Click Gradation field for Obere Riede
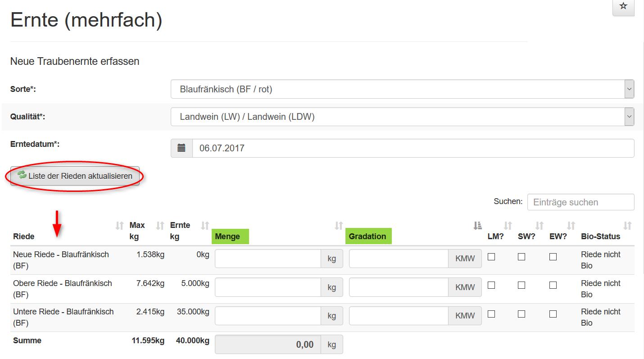The width and height of the screenshot is (644, 359). tap(399, 287)
